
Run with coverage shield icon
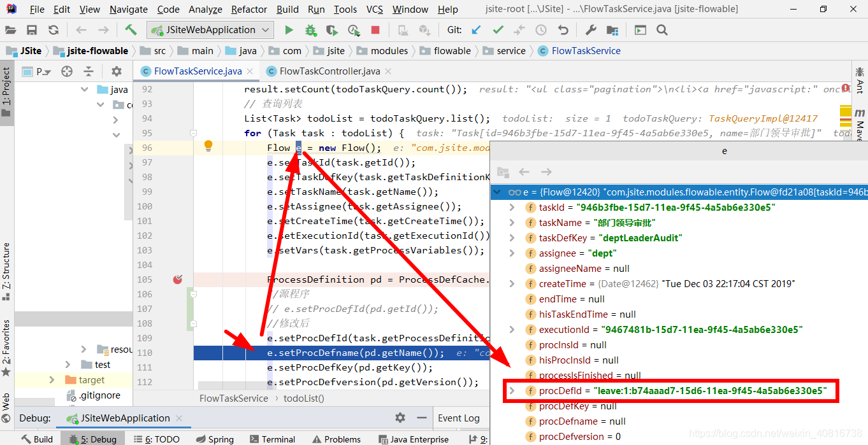[331, 30]
